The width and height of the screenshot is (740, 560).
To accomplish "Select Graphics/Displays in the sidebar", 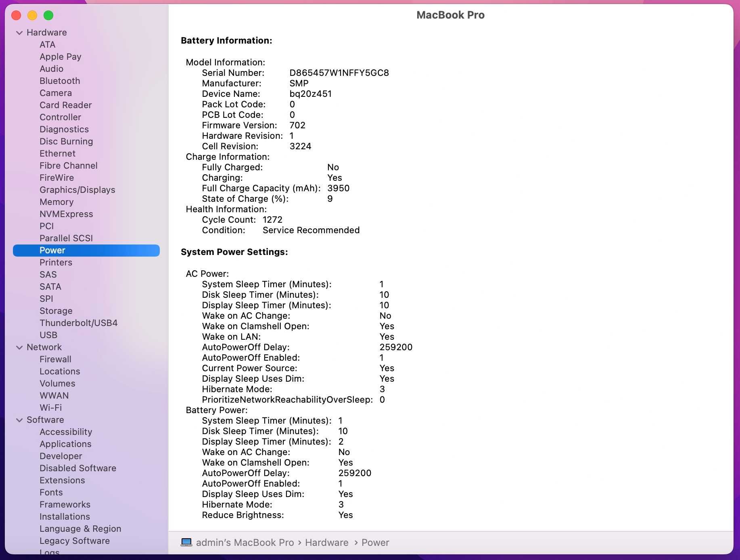I will click(x=77, y=190).
